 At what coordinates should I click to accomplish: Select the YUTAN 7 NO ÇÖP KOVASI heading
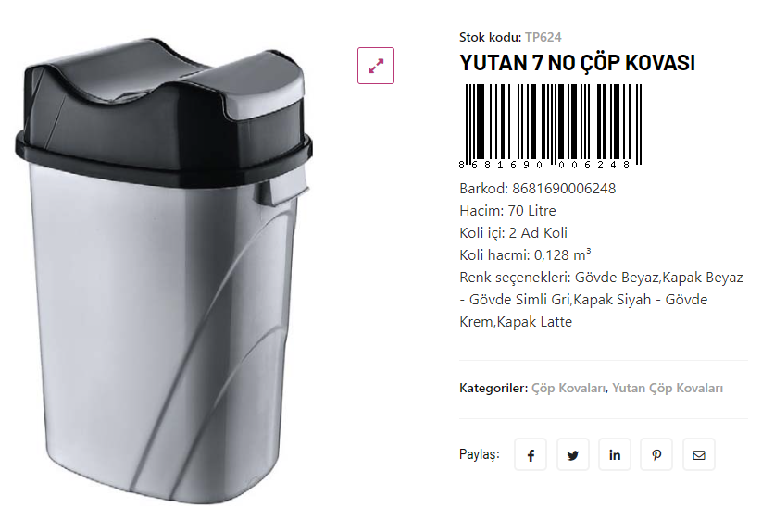point(578,63)
